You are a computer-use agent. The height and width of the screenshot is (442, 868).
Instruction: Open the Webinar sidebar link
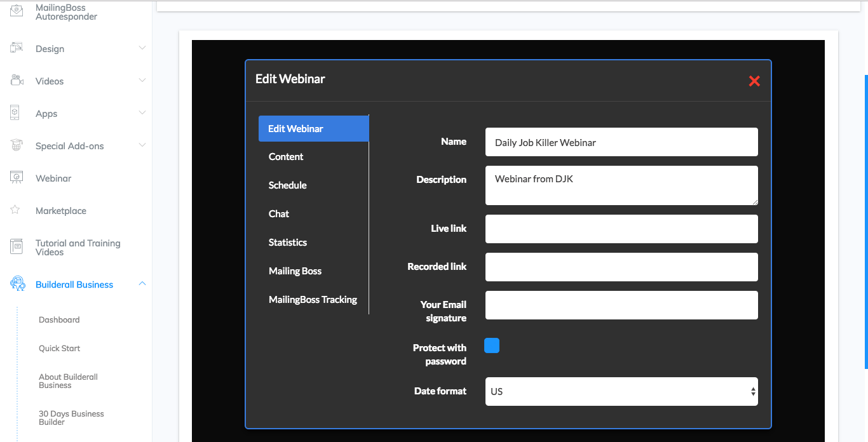[x=53, y=178]
